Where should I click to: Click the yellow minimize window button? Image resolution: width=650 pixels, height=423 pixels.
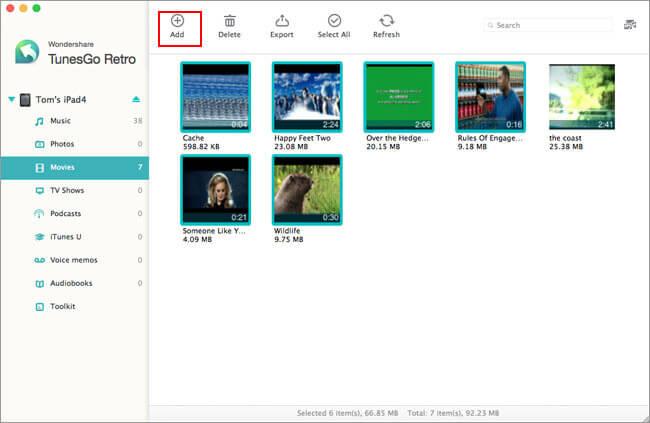click(24, 8)
